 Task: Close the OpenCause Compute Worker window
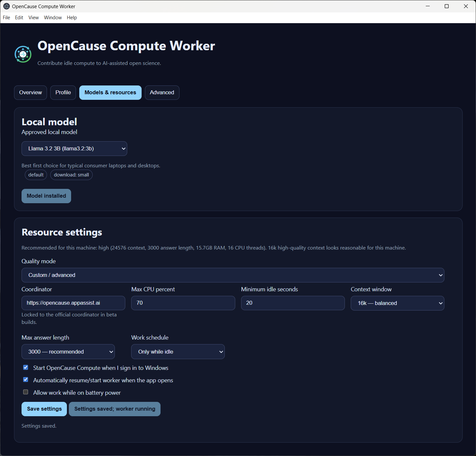pos(466,6)
